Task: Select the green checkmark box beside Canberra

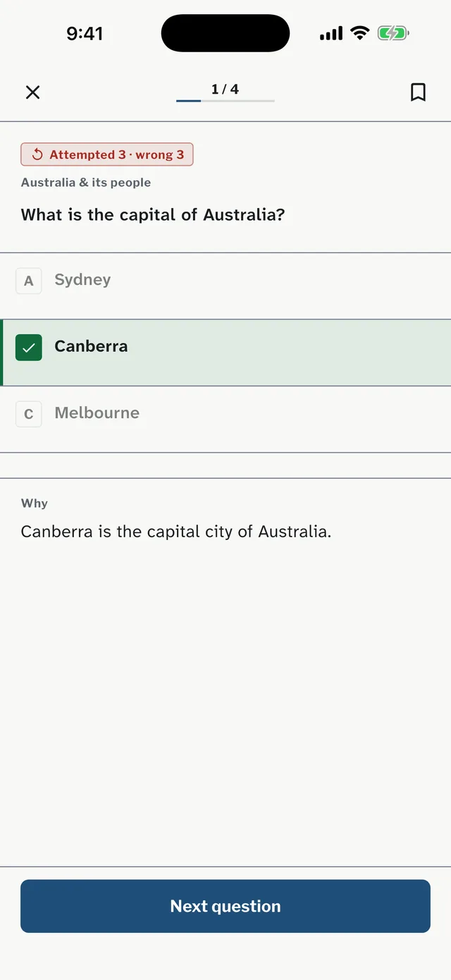Action: 29,348
